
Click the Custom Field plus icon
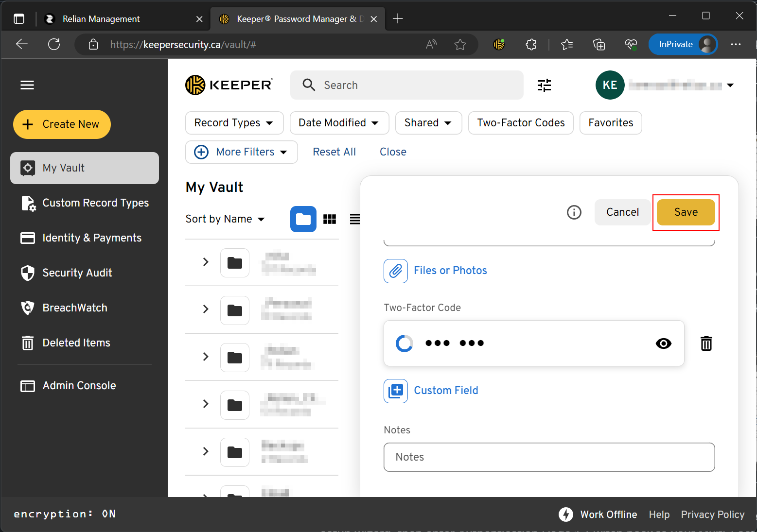coord(396,391)
